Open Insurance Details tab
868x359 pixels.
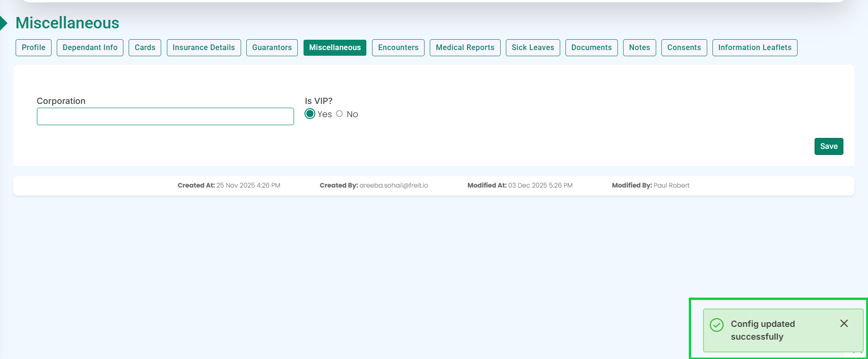pyautogui.click(x=204, y=48)
